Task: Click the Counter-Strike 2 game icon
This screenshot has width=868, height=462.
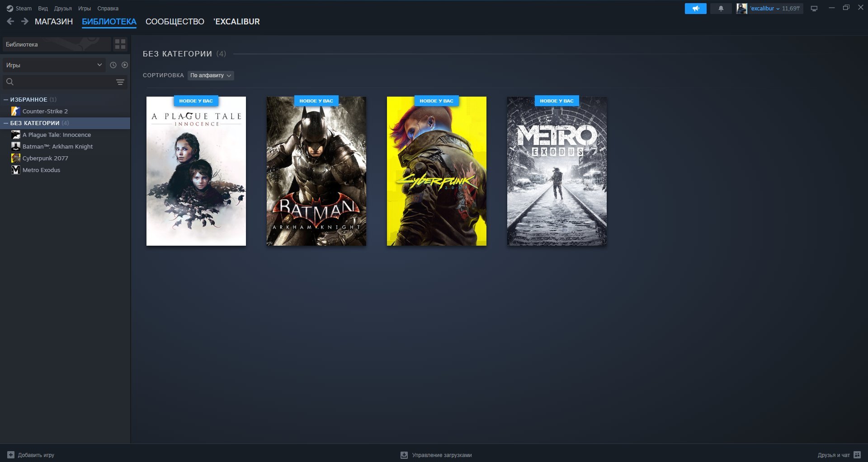Action: point(15,111)
